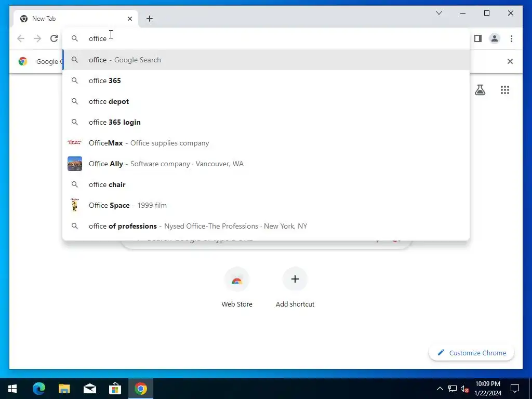Click the Office Space film thumbnail
The width and height of the screenshot is (532, 399).
tap(75, 205)
